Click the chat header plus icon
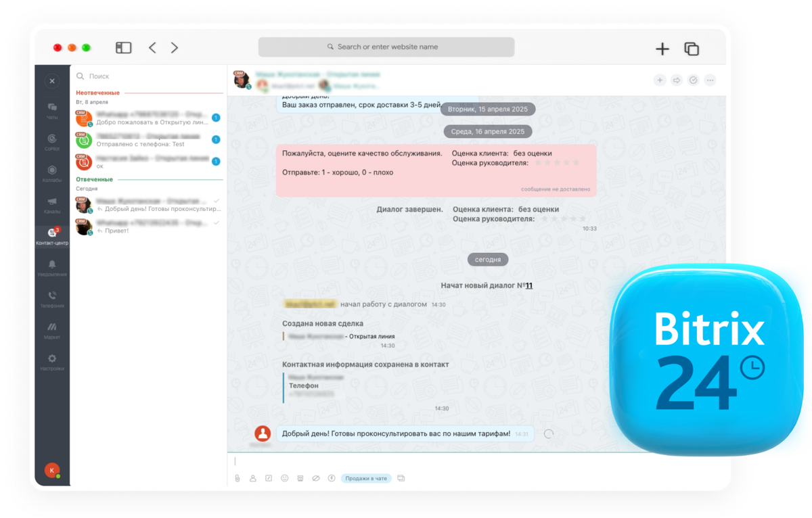This screenshot has height=518, width=812. pos(660,80)
